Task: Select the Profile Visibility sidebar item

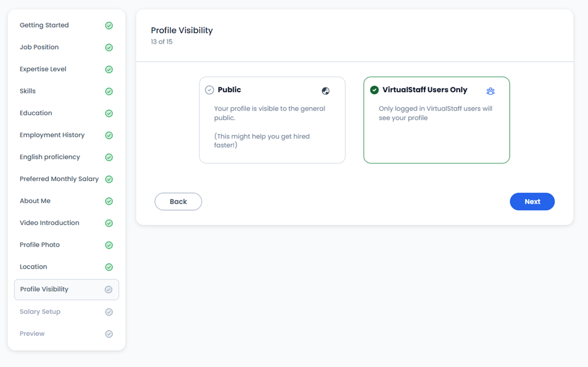Action: pyautogui.click(x=66, y=289)
